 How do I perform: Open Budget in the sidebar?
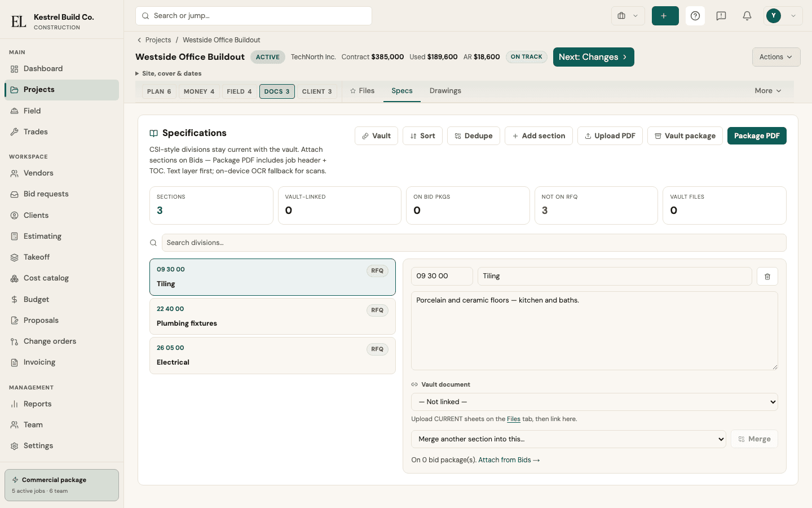[62, 300]
